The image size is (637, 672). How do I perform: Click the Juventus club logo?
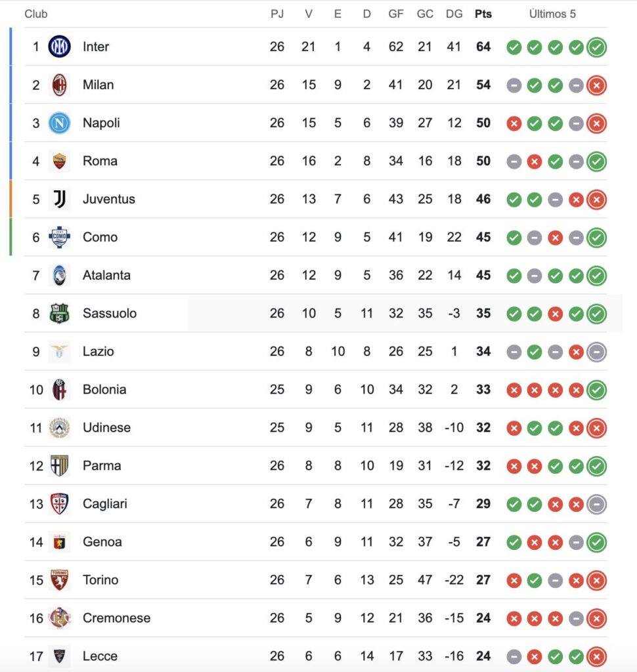(59, 199)
